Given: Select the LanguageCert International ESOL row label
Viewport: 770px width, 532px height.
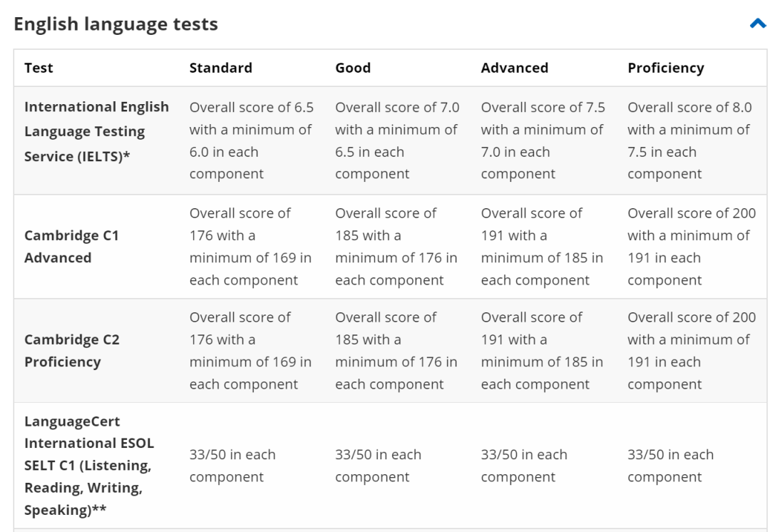Looking at the screenshot, I should coord(89,466).
